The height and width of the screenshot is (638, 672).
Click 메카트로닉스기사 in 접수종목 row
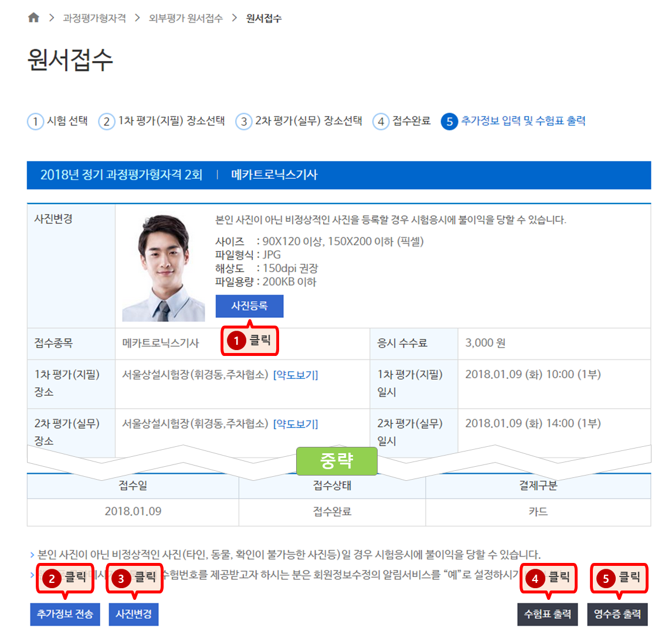(x=161, y=343)
